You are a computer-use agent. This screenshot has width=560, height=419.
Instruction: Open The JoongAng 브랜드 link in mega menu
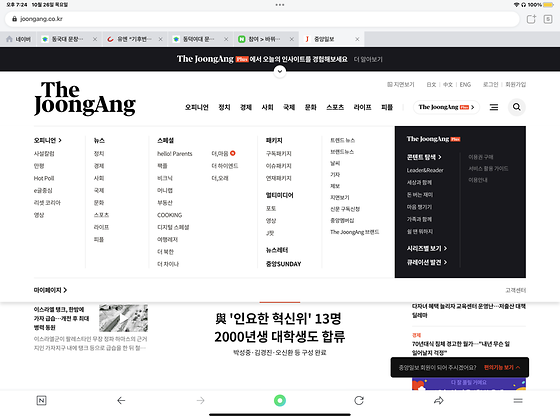click(x=355, y=232)
